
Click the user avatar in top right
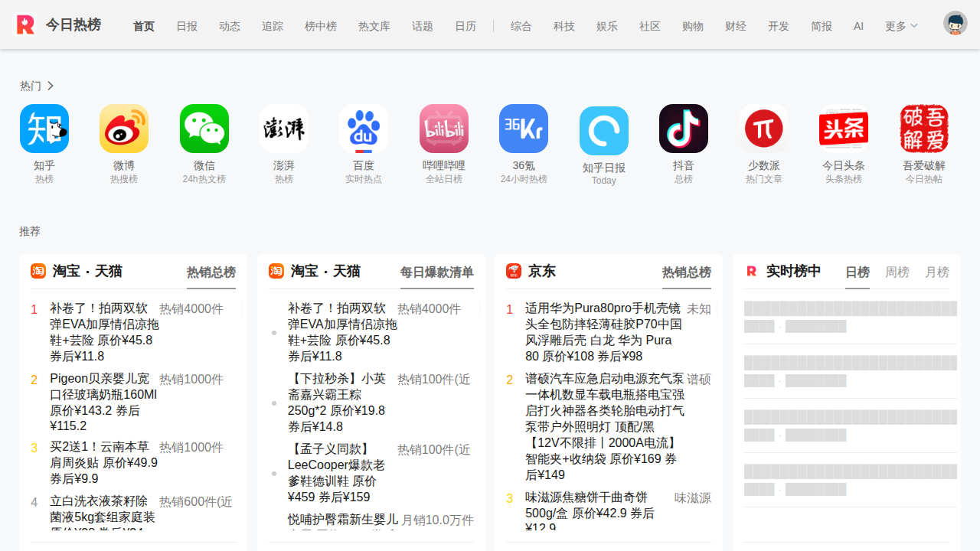pos(955,23)
